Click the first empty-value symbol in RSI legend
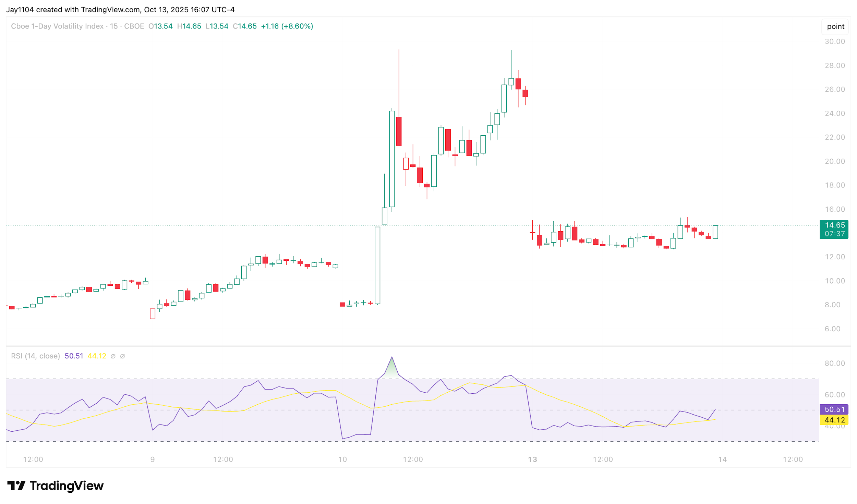The image size is (857, 504). 113,356
